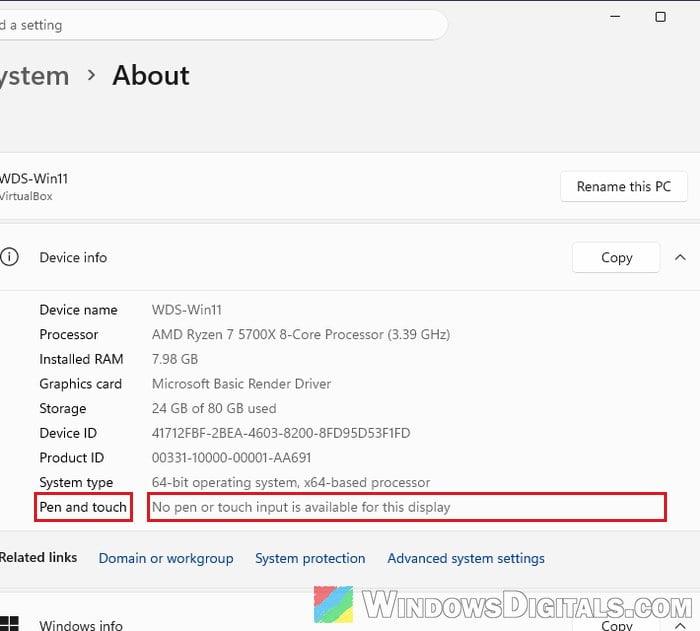The height and width of the screenshot is (631, 700).
Task: Open Advanced system settings link
Action: (466, 558)
